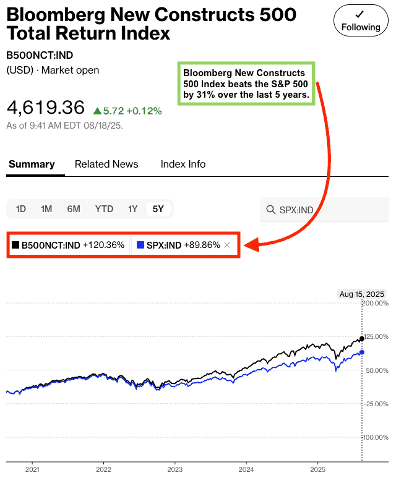The width and height of the screenshot is (396, 478).
Task: Open the Summary tab
Action: [32, 164]
